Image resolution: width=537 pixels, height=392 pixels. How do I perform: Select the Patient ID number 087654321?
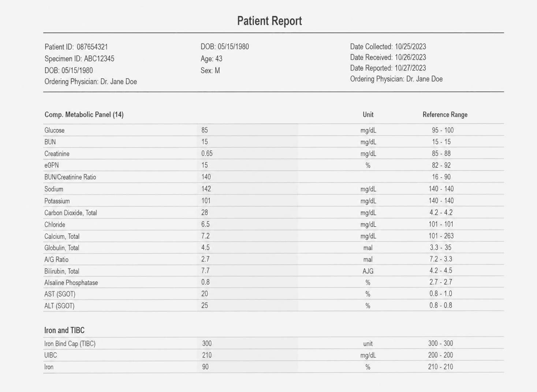pos(92,47)
